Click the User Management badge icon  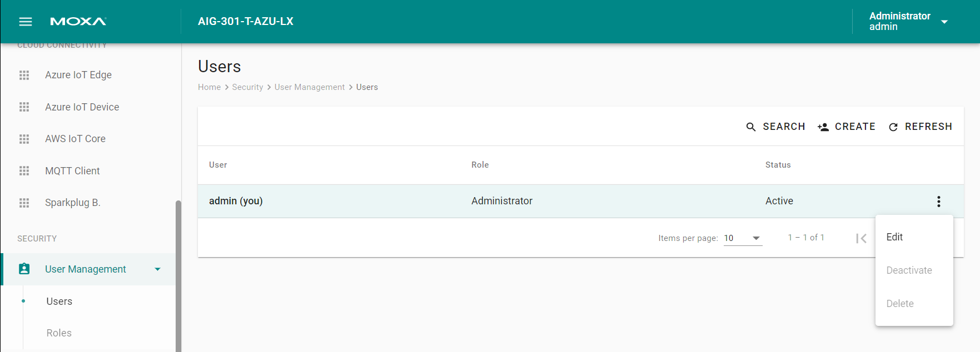(24, 269)
